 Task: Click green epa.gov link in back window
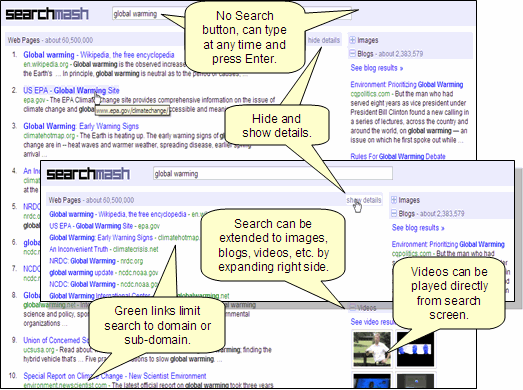tap(34, 100)
